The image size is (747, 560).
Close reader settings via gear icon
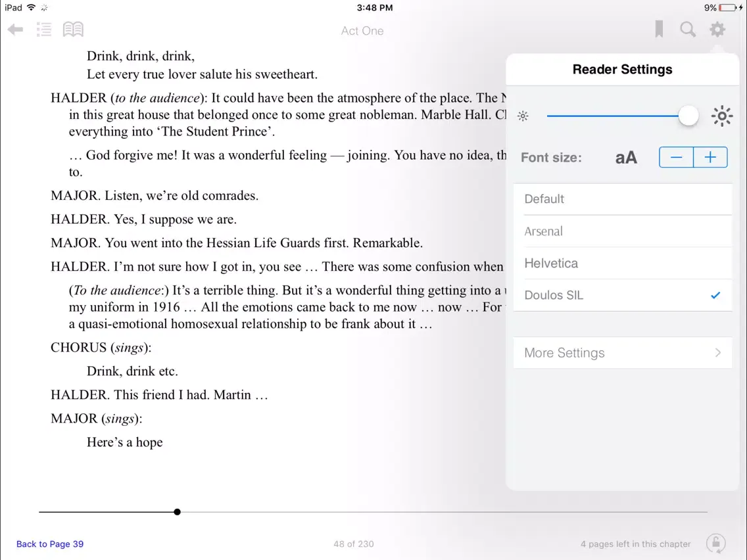pyautogui.click(x=717, y=30)
